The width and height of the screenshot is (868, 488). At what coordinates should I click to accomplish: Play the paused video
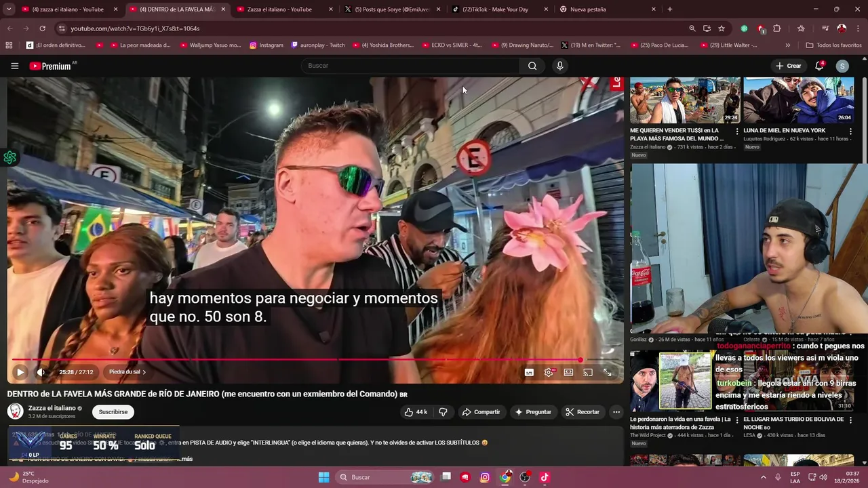click(x=20, y=372)
